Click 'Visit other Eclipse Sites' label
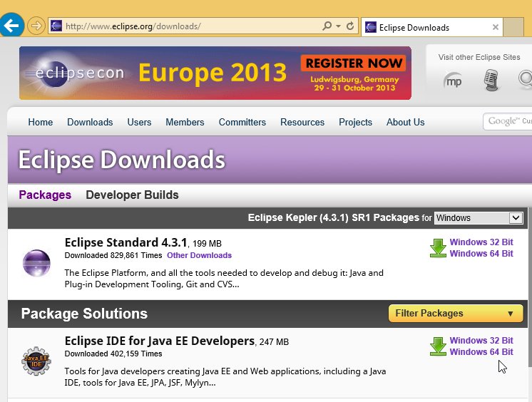 (479, 57)
